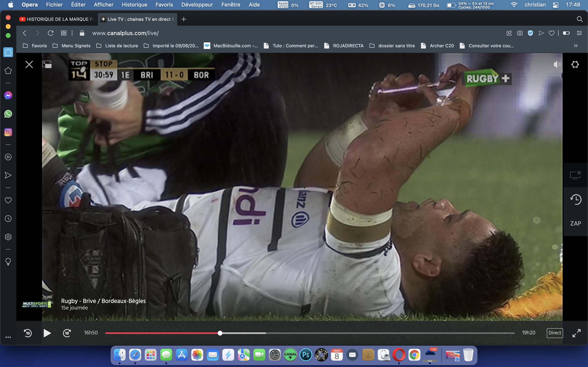Enter fullscreen with the expand arrows icon
This screenshot has height=367, width=588.
pyautogui.click(x=576, y=333)
